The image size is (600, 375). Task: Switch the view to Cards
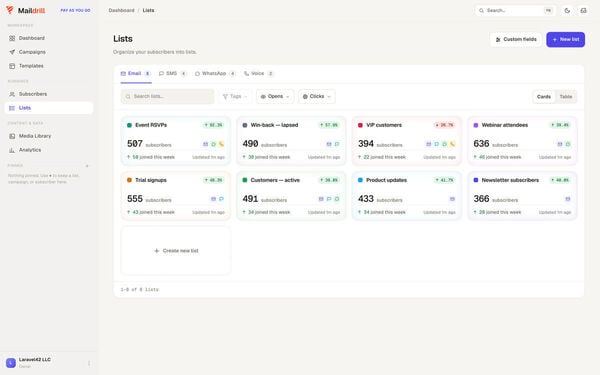point(543,97)
